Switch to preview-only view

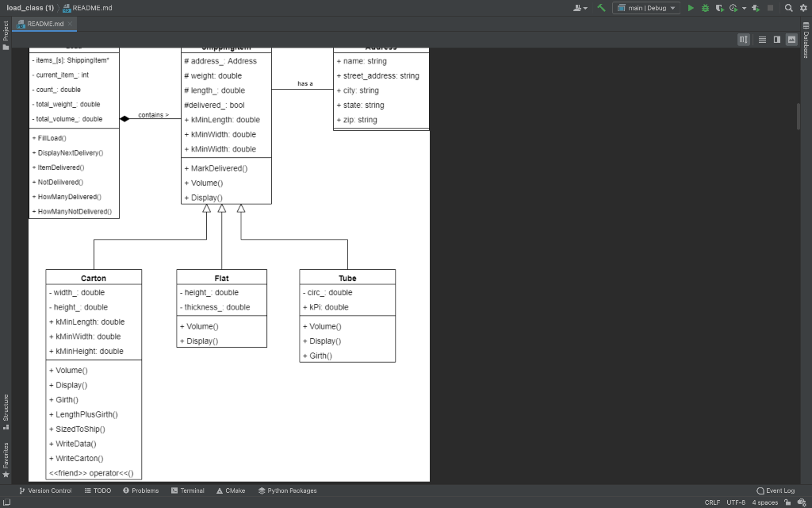[x=791, y=40]
